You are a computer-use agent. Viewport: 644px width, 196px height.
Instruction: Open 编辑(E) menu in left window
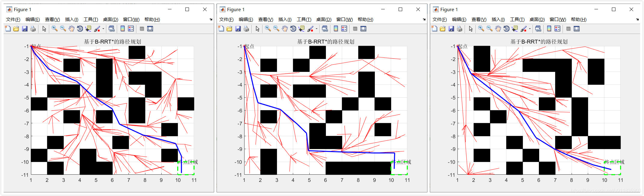coord(32,20)
